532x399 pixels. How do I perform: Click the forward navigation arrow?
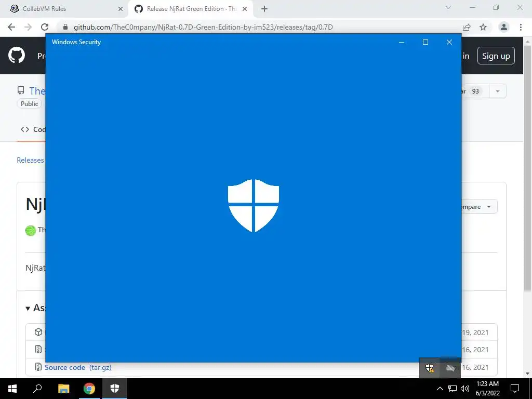(x=28, y=27)
